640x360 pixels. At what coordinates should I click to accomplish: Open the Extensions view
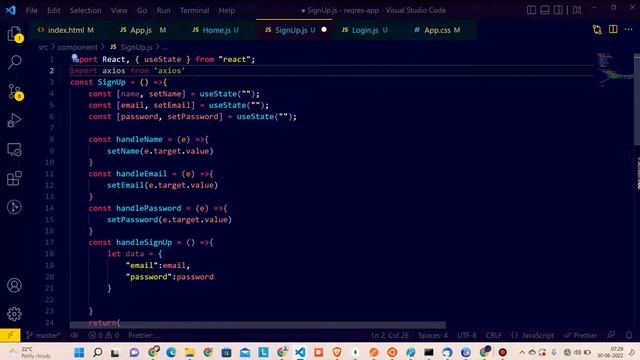pyautogui.click(x=14, y=178)
